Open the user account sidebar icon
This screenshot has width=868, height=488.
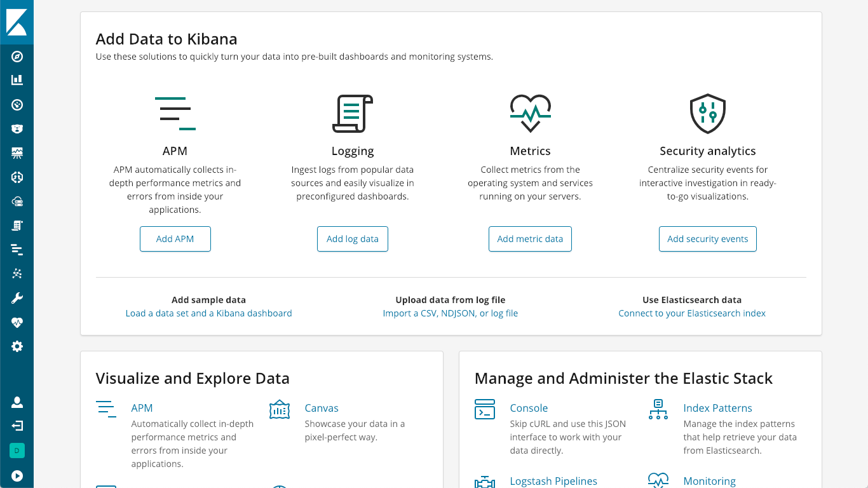(17, 402)
